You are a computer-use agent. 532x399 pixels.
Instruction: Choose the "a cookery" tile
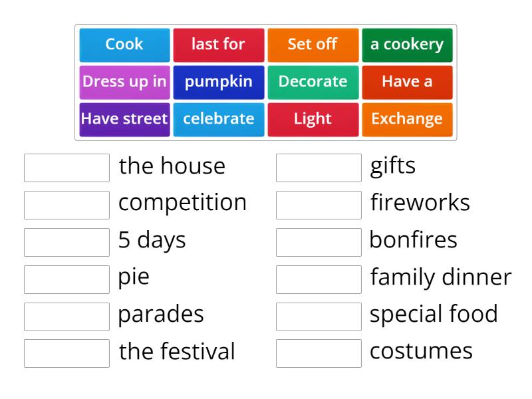[x=407, y=45]
